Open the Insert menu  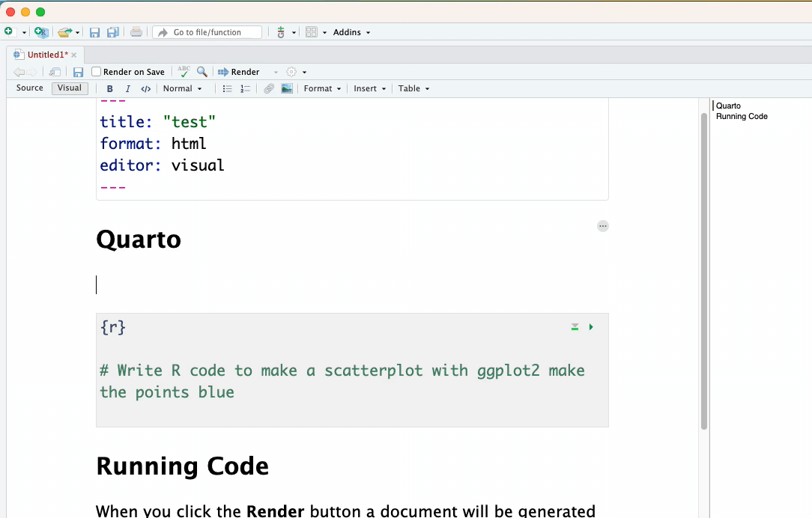pyautogui.click(x=370, y=88)
